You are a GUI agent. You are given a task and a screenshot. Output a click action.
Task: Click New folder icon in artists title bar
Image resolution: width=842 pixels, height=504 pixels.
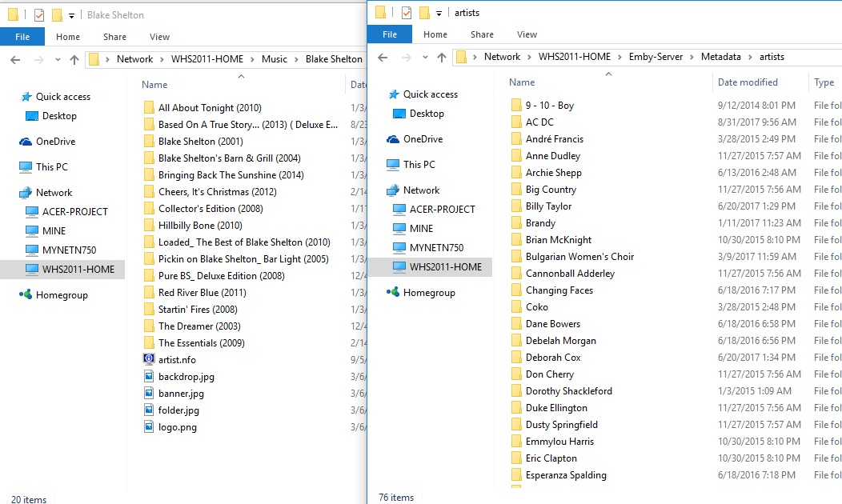423,12
